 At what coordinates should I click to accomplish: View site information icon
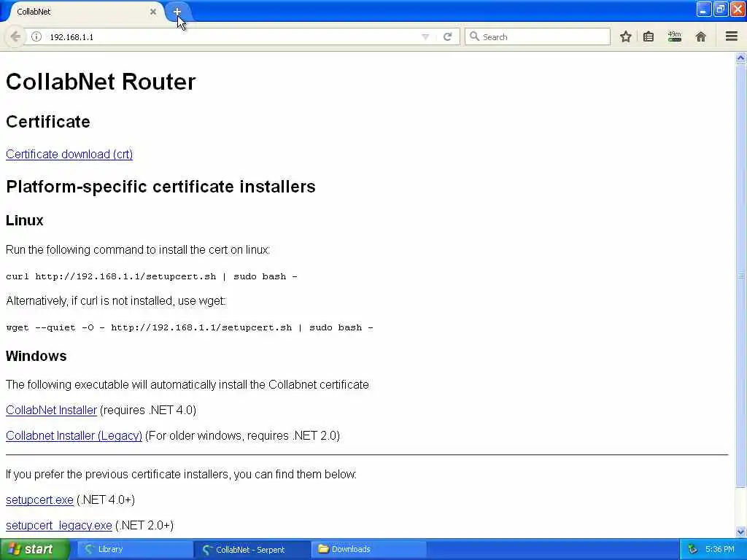coord(36,36)
